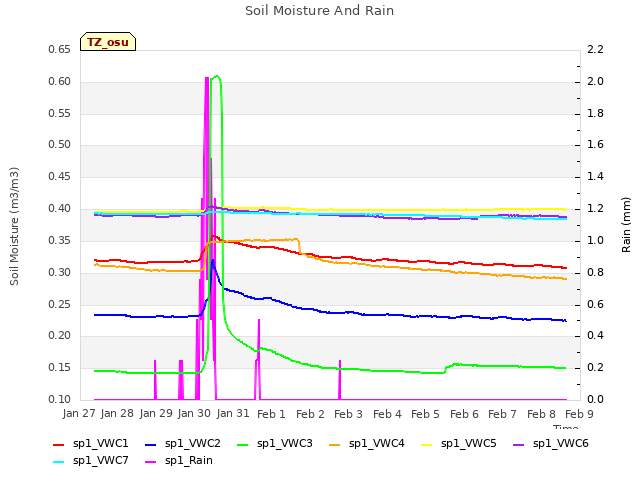Click the Feb 5 x-axis tick label

(x=425, y=414)
